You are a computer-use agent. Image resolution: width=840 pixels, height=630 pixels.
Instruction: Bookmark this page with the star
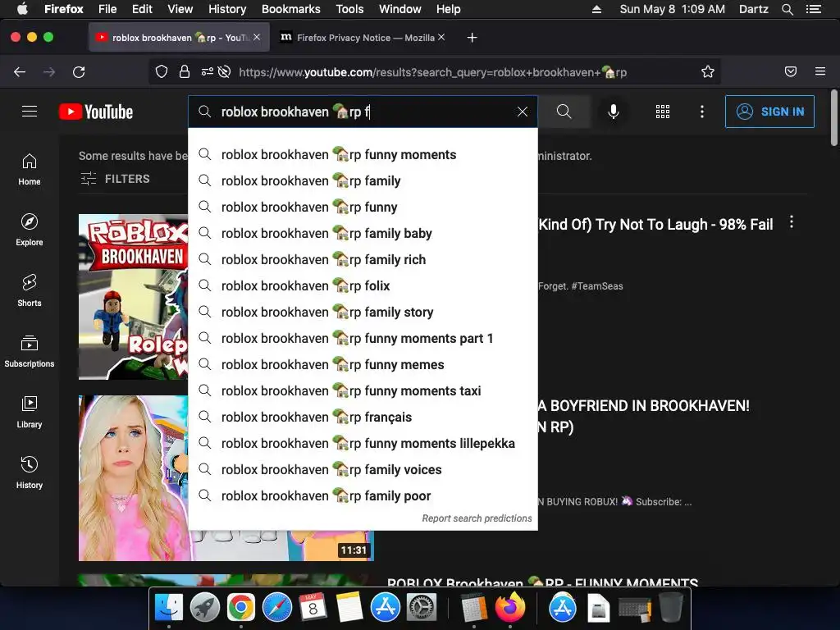[708, 72]
